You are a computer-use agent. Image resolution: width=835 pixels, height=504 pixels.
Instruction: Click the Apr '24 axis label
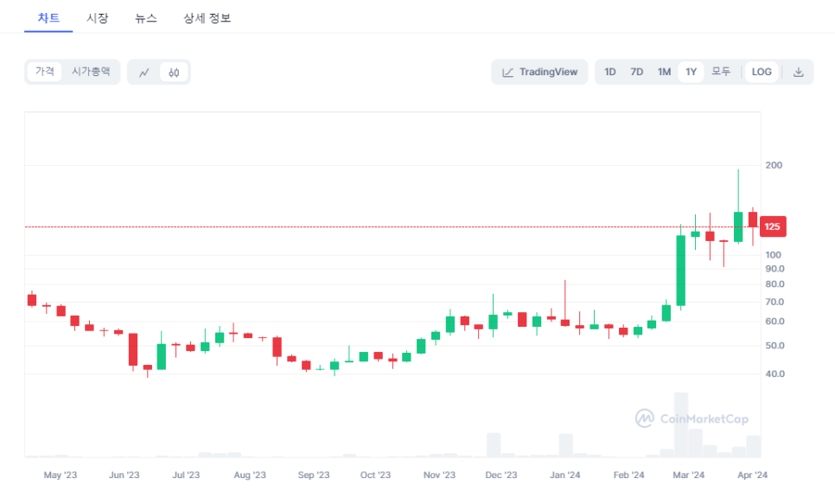click(753, 475)
